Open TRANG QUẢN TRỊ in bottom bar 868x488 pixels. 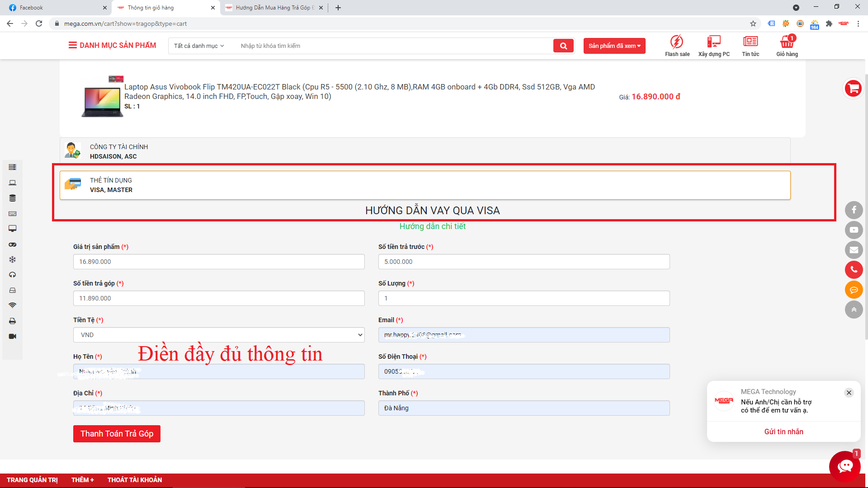click(32, 480)
